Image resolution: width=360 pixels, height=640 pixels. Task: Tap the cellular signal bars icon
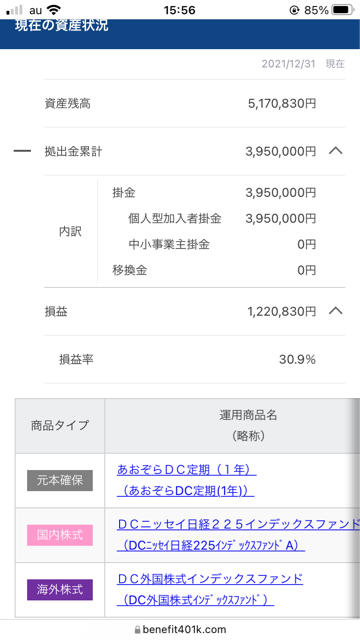(14, 10)
